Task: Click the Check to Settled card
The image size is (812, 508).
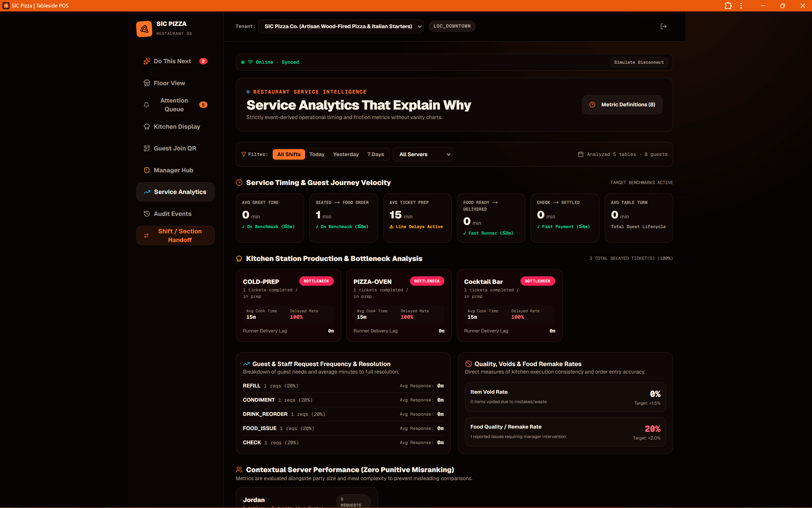Action: (x=565, y=217)
